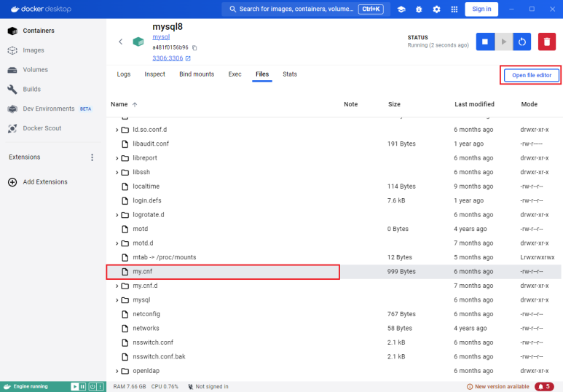Go back with the left arrow icon
Screen dimensions: 563x392
[121, 42]
